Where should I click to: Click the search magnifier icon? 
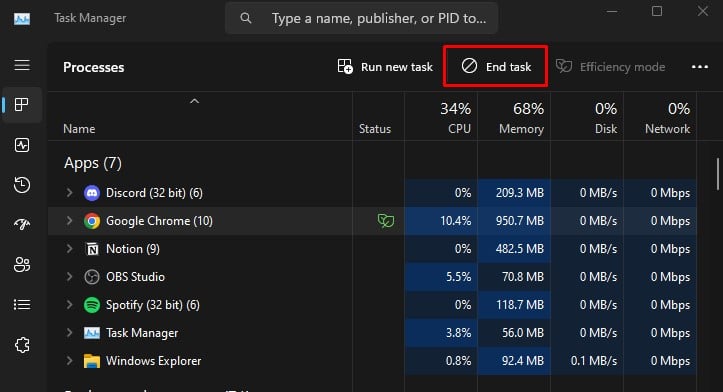(246, 18)
